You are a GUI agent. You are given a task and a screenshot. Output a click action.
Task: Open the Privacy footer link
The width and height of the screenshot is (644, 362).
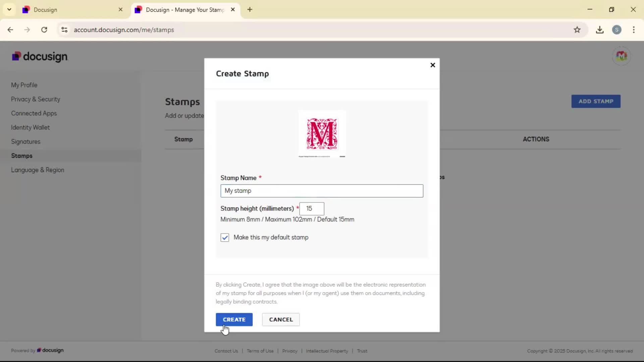coord(290,351)
